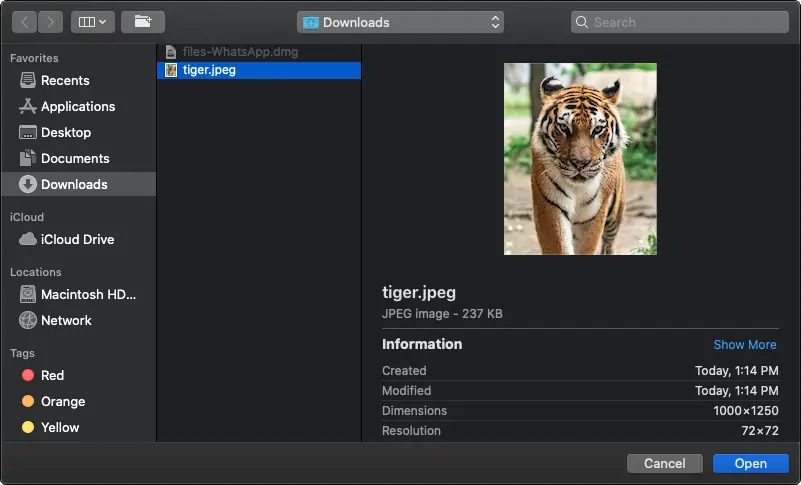801x485 pixels.
Task: Select Downloads in the sidebar
Action: 78,184
